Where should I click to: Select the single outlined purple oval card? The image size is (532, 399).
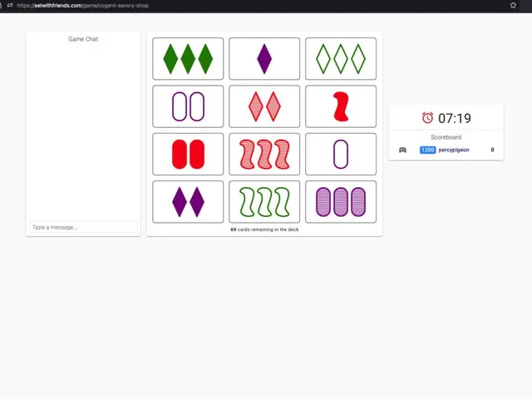(341, 154)
